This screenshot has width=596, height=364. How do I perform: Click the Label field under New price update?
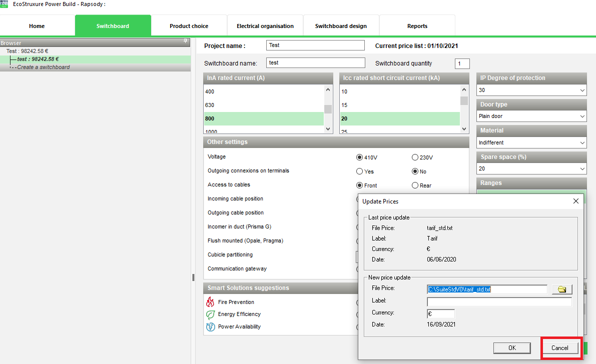tap(499, 301)
